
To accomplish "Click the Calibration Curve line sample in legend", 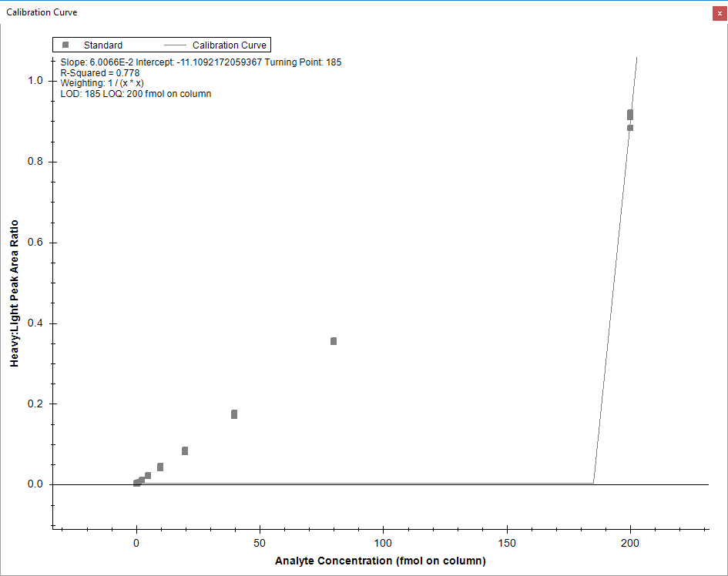I will point(175,45).
